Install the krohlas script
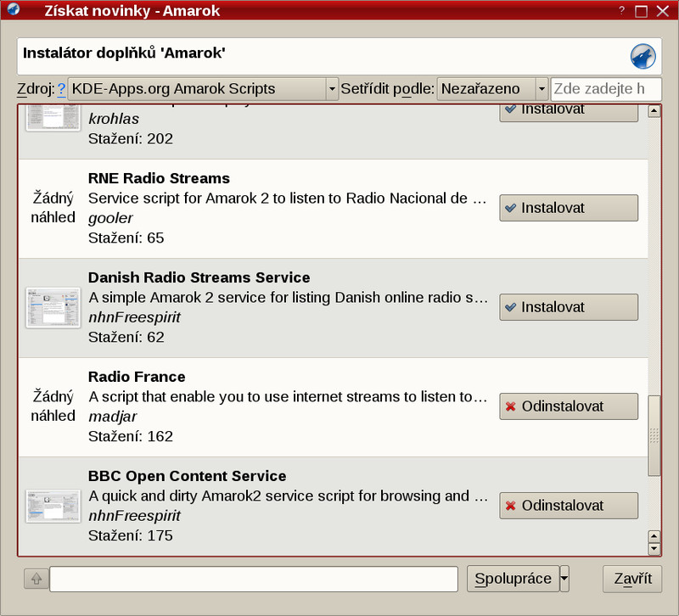The height and width of the screenshot is (616, 679). click(569, 113)
